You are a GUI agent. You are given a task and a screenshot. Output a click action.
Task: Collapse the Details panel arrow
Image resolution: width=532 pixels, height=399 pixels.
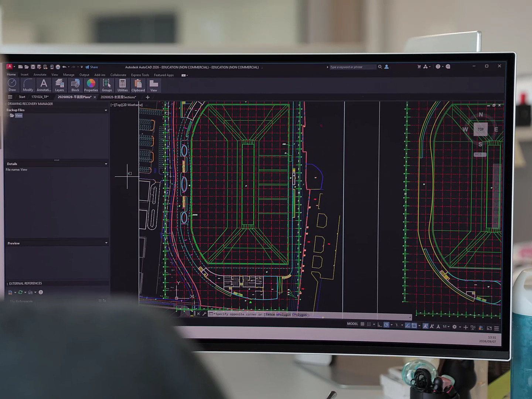pos(106,164)
